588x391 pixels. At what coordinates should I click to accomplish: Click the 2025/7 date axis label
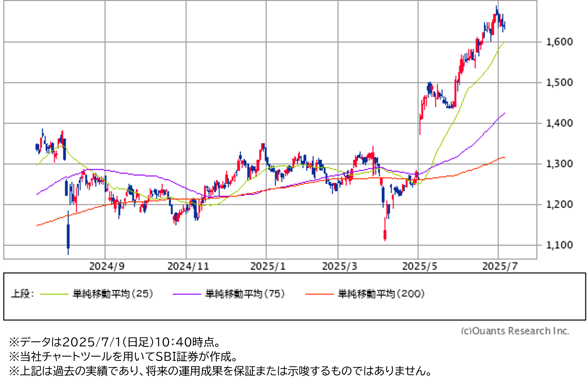(500, 266)
